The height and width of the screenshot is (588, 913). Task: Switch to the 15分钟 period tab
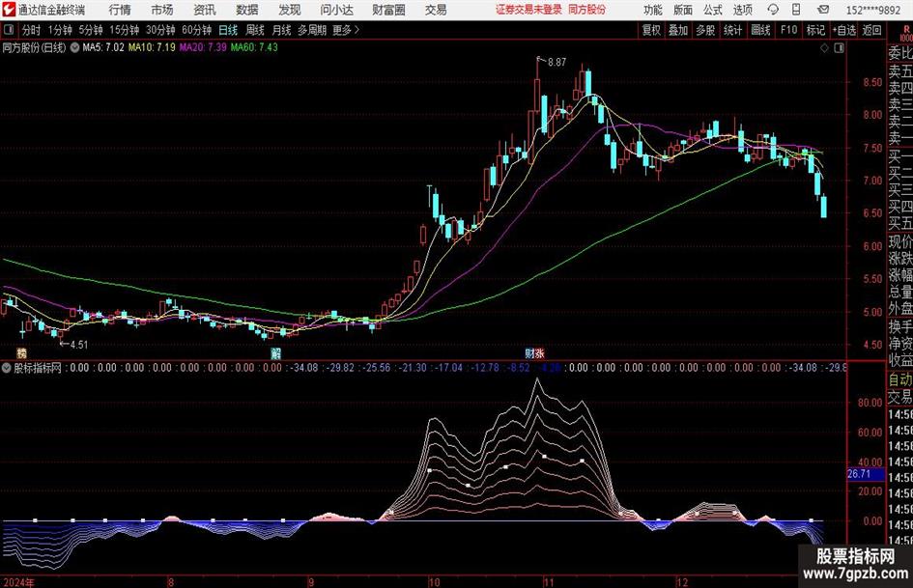pos(124,30)
